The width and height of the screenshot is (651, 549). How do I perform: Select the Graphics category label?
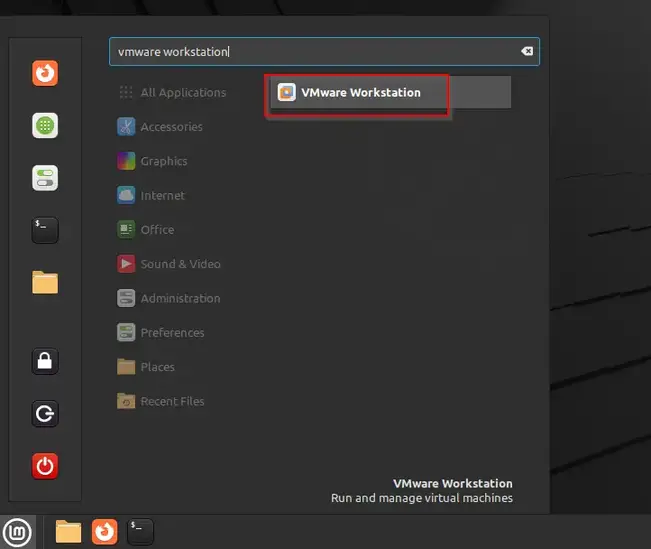[x=164, y=161]
